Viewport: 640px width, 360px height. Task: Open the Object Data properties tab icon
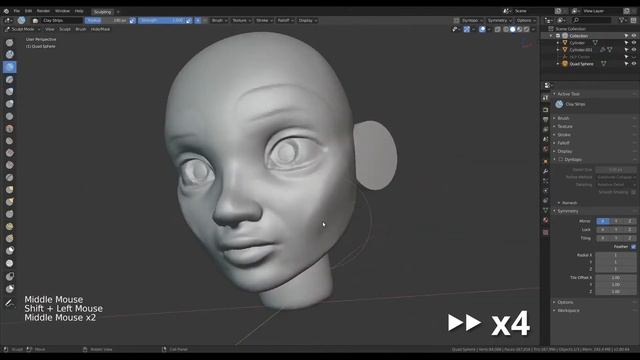tap(546, 211)
